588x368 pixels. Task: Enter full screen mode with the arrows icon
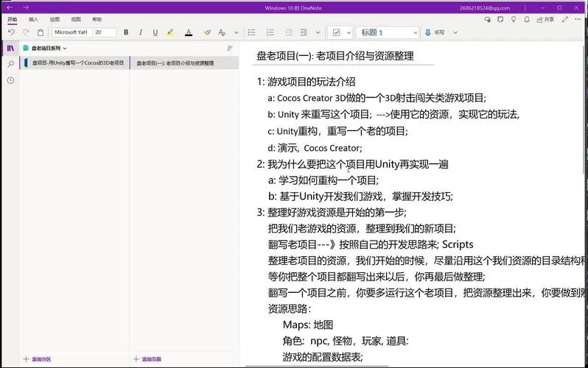point(565,19)
